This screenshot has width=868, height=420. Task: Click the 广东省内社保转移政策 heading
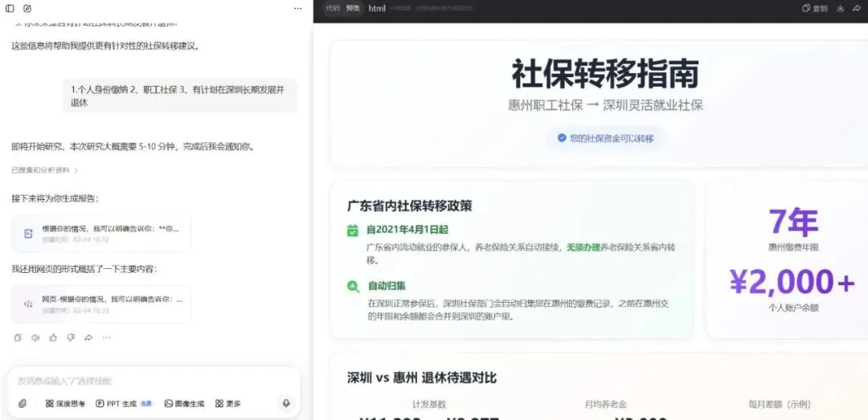coord(410,206)
